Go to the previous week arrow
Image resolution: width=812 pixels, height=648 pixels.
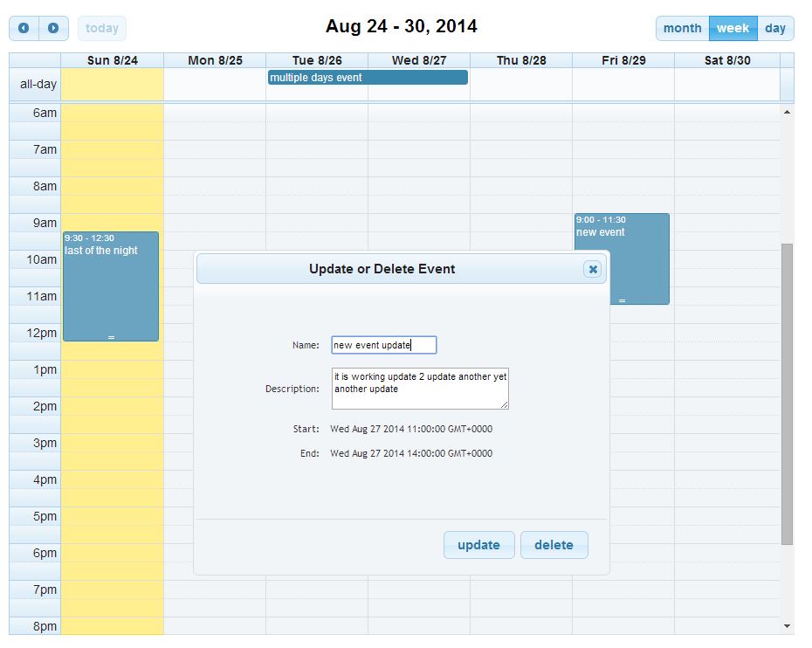(x=24, y=28)
